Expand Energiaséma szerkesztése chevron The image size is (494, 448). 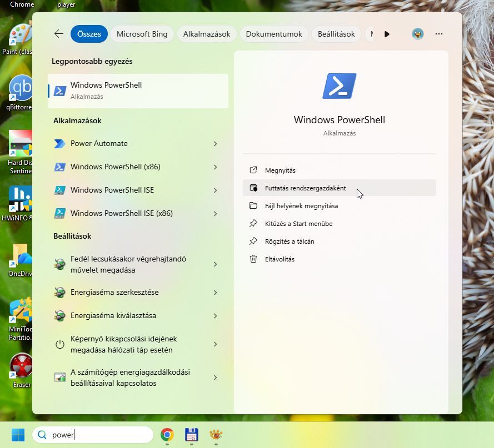215,293
